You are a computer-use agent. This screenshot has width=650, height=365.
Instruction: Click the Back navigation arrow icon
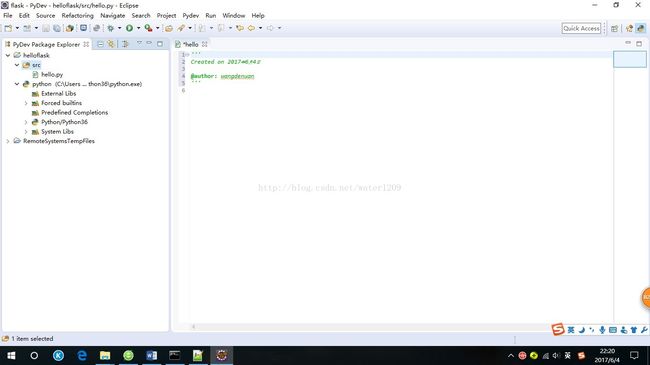tap(251, 28)
